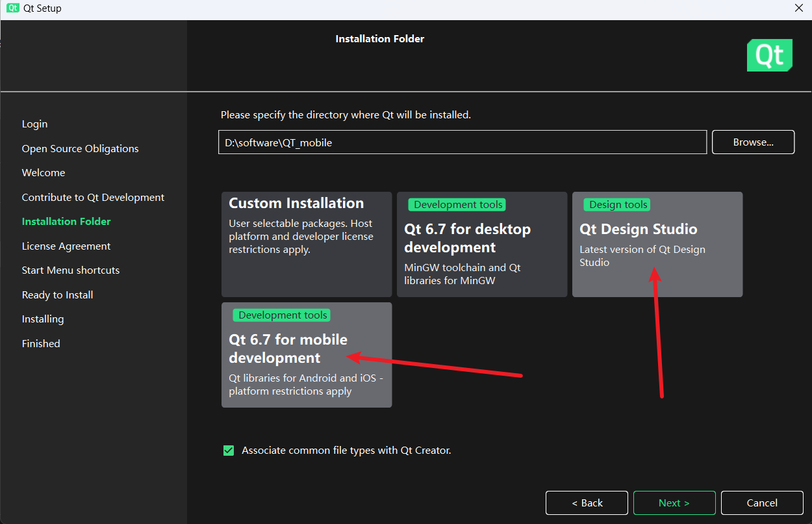Select the Installation Folder sidebar step
This screenshot has height=524, width=812.
tap(66, 222)
